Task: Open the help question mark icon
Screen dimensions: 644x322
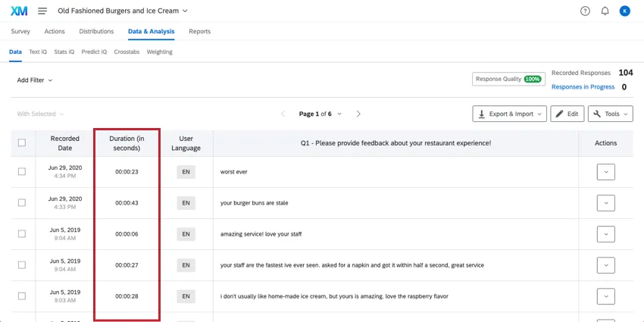Action: pos(585,11)
